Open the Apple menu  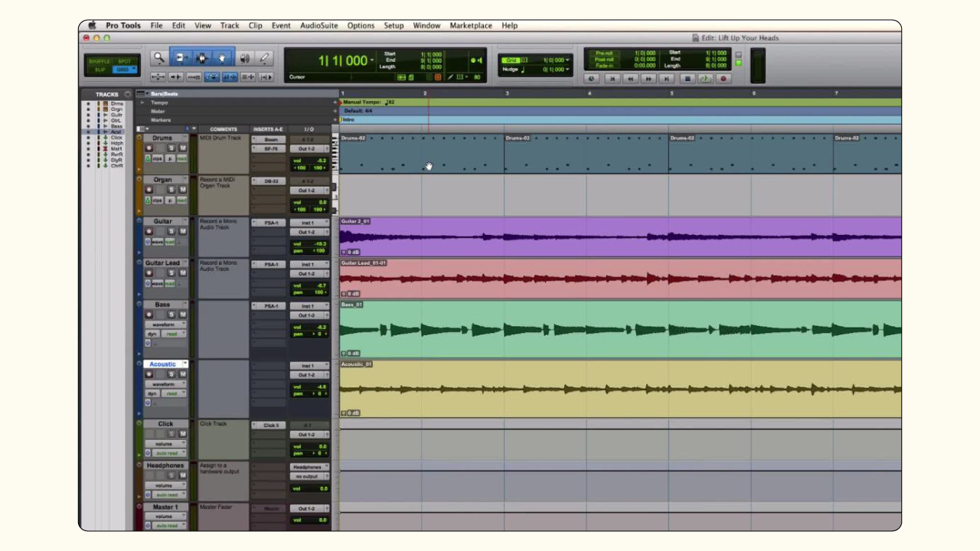click(x=93, y=25)
